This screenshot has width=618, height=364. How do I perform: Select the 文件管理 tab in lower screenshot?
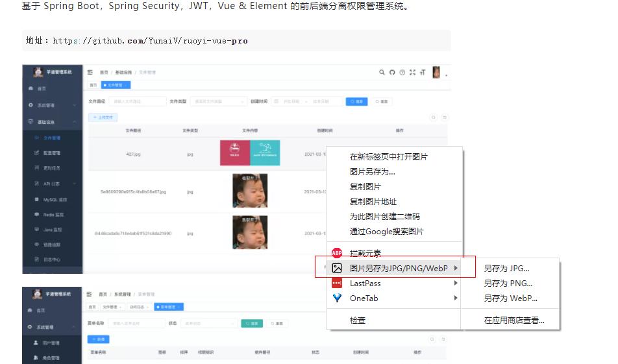(x=112, y=307)
